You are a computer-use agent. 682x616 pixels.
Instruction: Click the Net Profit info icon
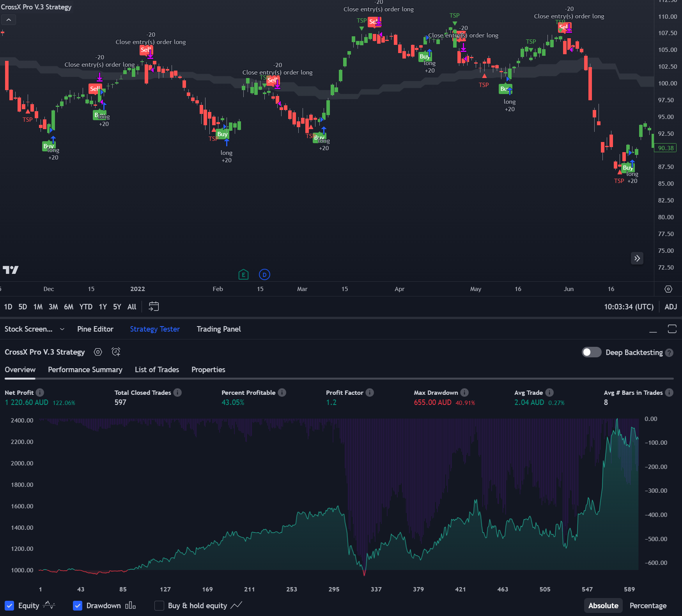tap(40, 392)
